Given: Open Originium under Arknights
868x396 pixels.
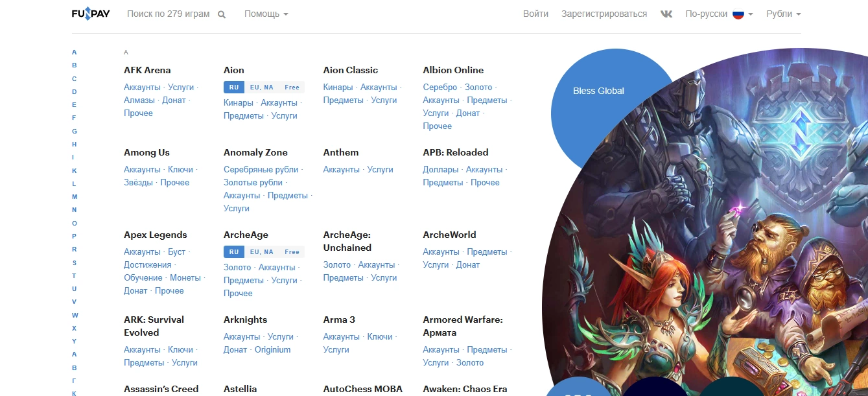Looking at the screenshot, I should click(x=272, y=349).
